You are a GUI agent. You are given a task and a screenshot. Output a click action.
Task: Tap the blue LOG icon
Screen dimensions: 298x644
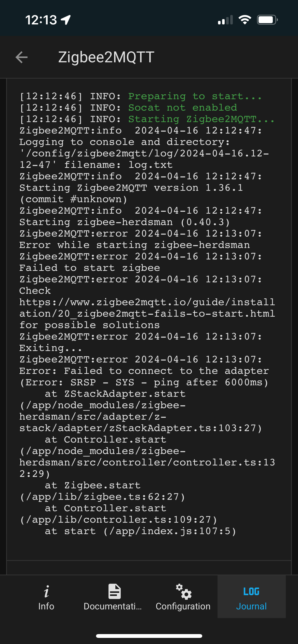point(251,591)
